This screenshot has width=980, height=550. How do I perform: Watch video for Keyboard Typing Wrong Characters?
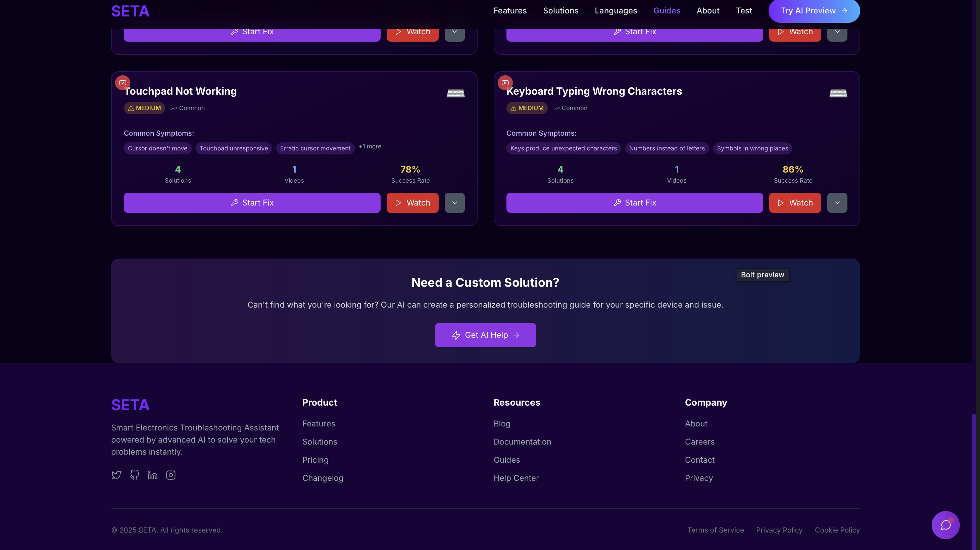pos(795,203)
